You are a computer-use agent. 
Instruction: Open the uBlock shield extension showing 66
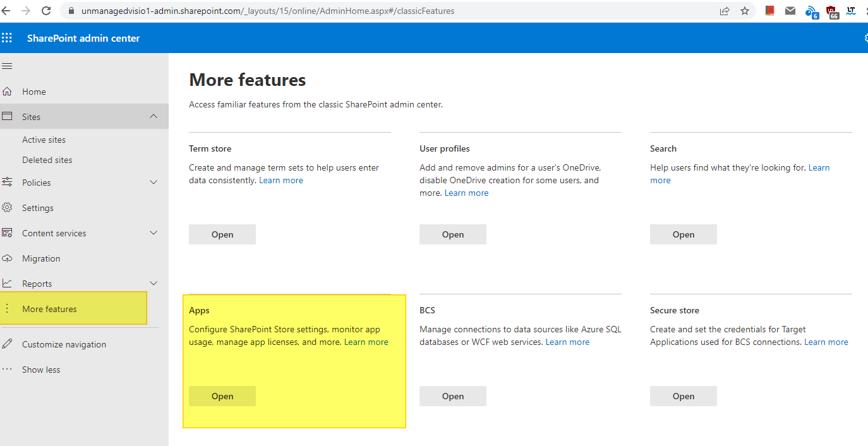(832, 11)
